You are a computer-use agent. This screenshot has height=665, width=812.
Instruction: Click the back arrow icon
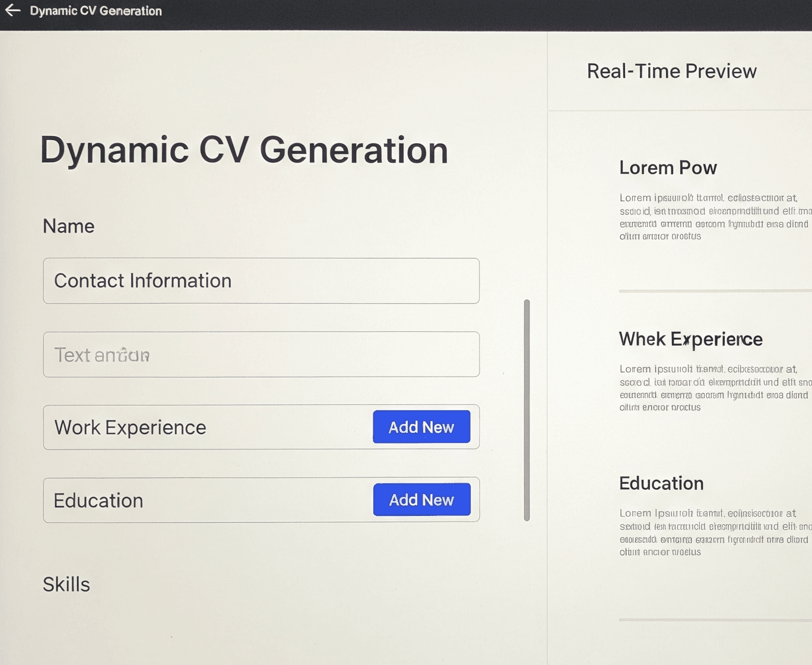coord(13,11)
